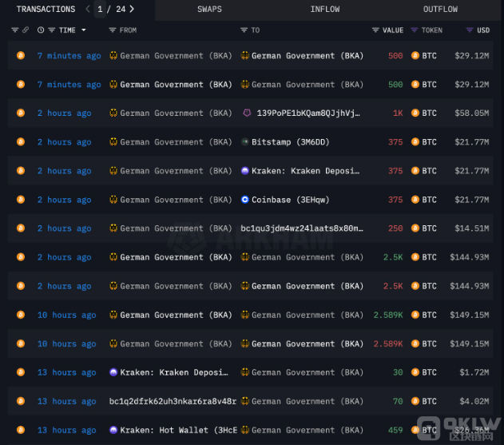Open the leftmost filter icon in header
Screen dimensions: 504x445
15,30
